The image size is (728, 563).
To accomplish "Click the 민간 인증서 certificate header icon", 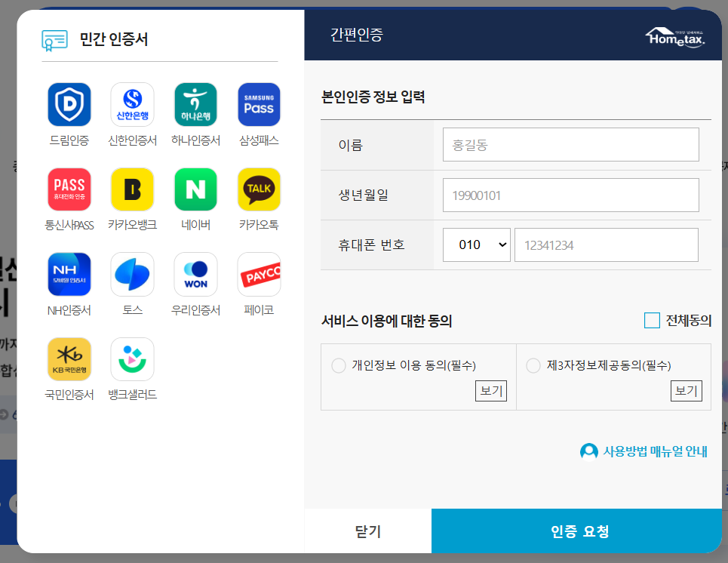I will [54, 41].
